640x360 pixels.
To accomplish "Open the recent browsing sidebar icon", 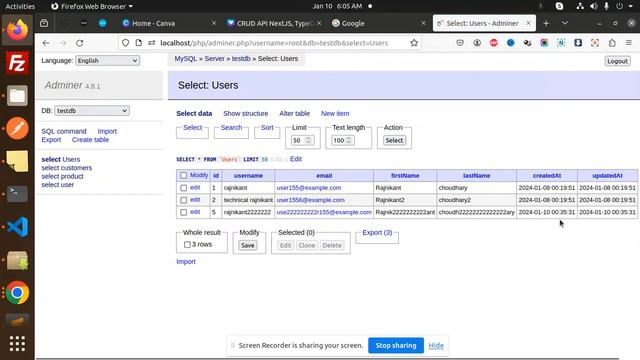I will pos(44,23).
